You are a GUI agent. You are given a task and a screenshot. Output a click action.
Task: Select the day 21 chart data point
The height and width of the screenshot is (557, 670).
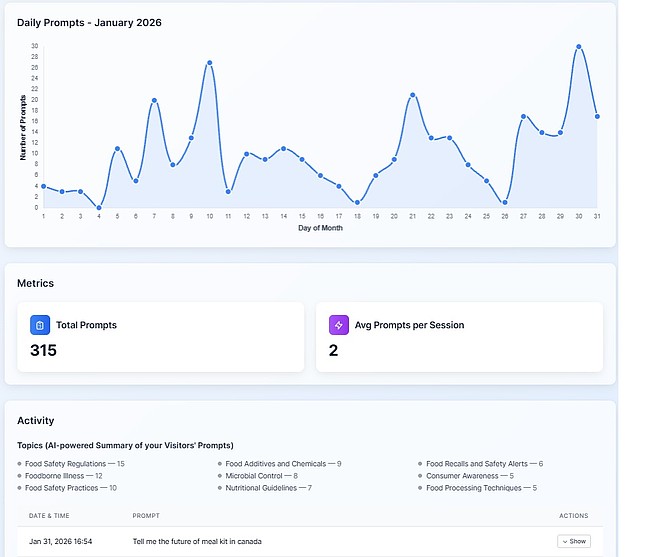(x=412, y=95)
